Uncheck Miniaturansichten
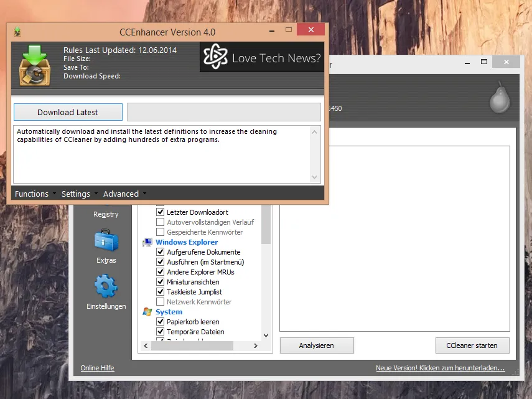This screenshot has height=399, width=532. [160, 282]
